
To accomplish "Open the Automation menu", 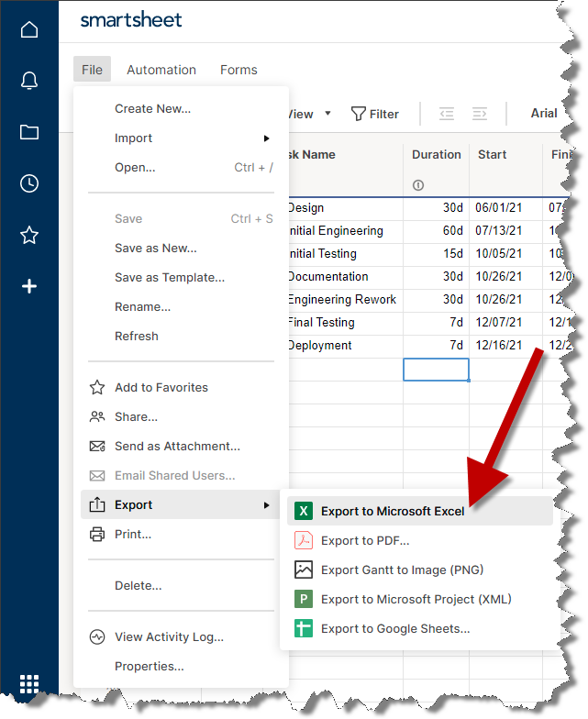I will [x=161, y=70].
